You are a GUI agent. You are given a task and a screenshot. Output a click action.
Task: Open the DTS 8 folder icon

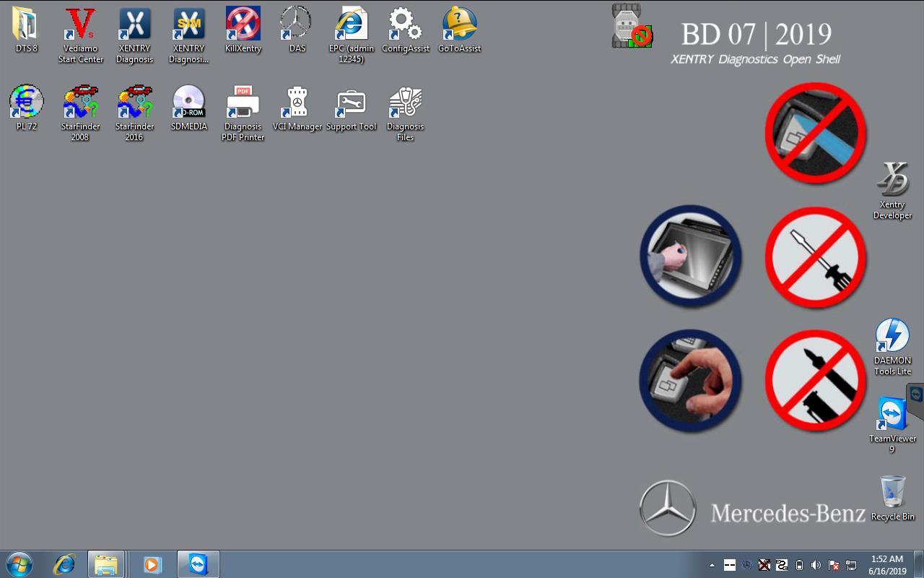(x=27, y=30)
